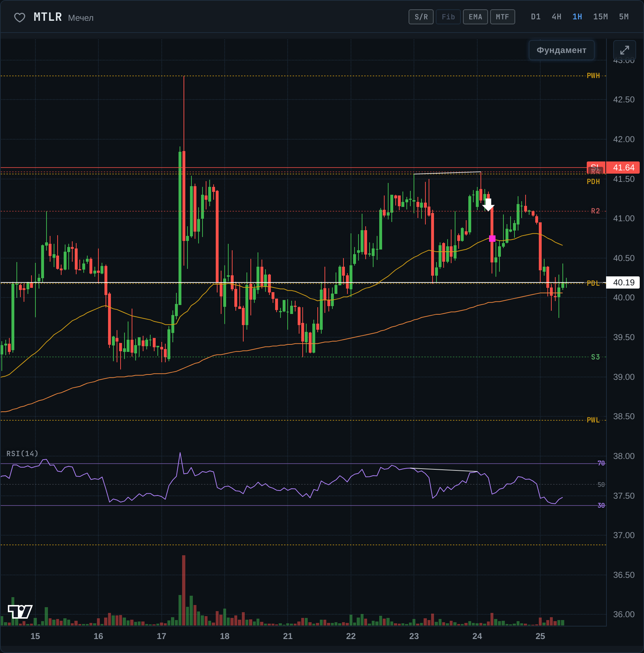The height and width of the screenshot is (653, 644).
Task: Click the 42.00 price axis label
Action: click(624, 139)
